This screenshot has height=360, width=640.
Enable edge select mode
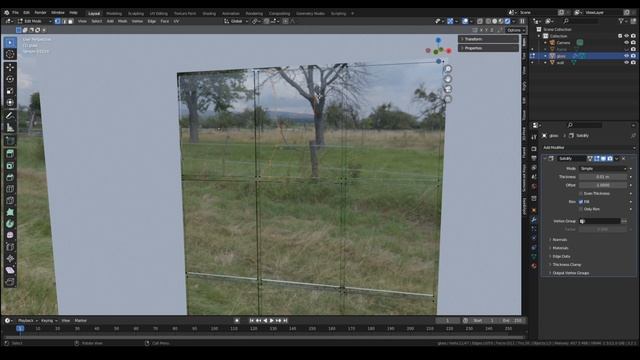tap(64, 21)
